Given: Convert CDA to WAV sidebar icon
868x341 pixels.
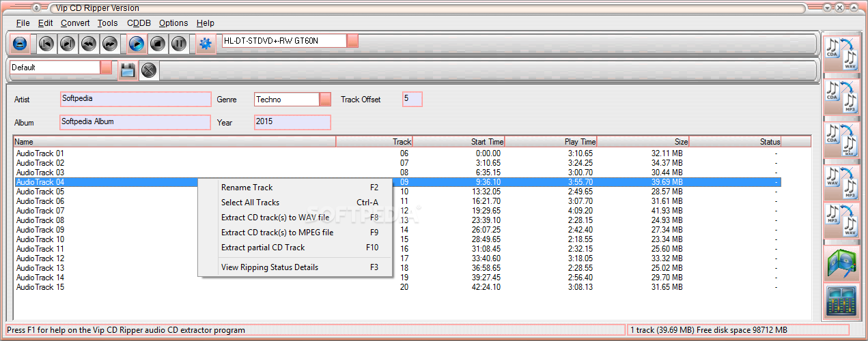Looking at the screenshot, I should (841, 53).
